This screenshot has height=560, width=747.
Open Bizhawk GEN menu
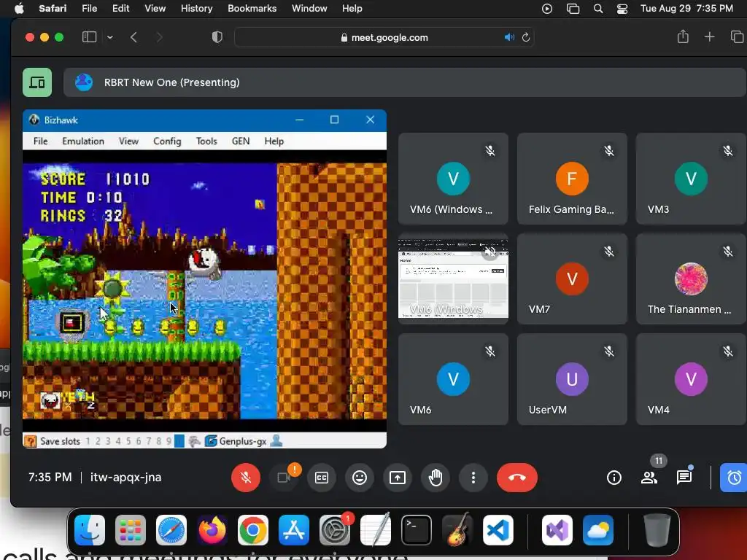241,141
